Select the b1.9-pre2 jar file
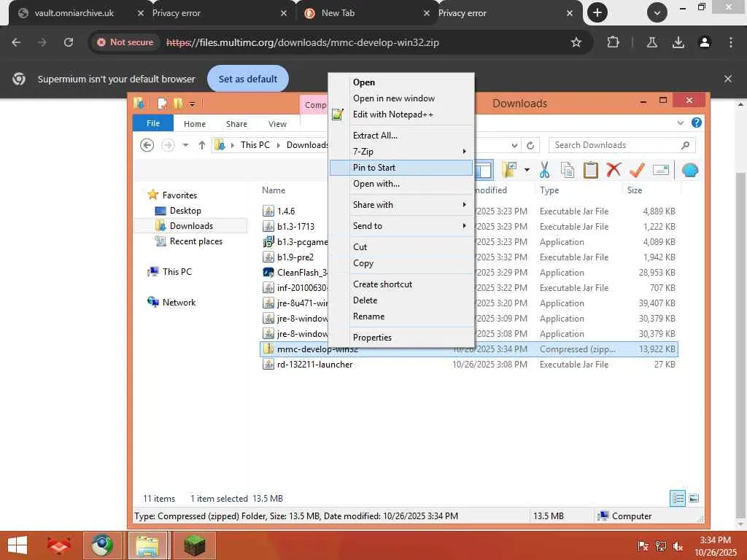Viewport: 747px width, 560px height. (x=295, y=257)
